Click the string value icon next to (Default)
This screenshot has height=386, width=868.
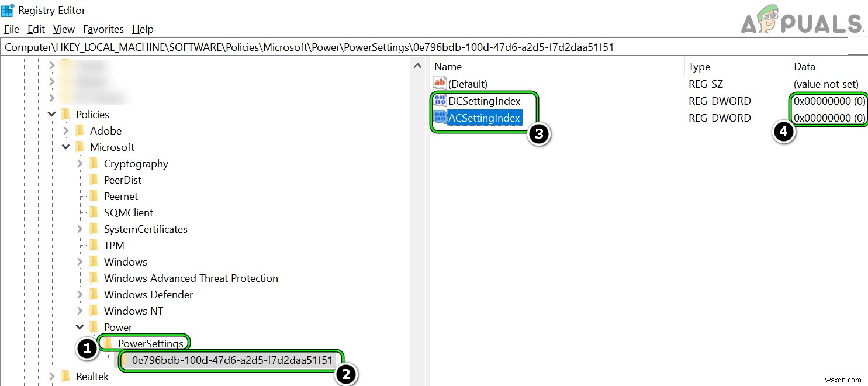point(440,83)
